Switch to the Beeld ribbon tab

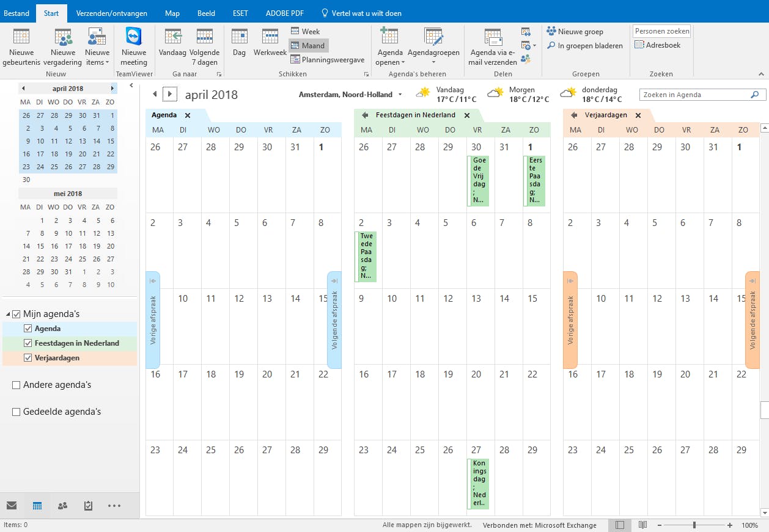206,12
